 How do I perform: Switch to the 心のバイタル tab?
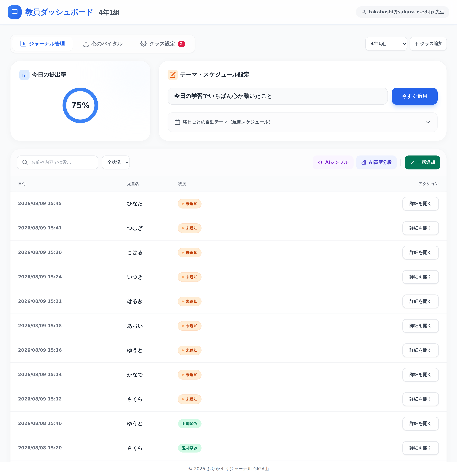pos(103,44)
